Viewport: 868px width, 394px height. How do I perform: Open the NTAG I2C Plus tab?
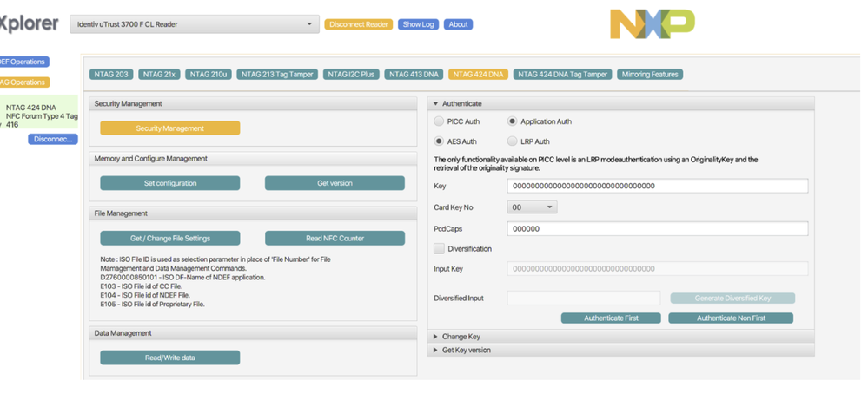point(351,74)
